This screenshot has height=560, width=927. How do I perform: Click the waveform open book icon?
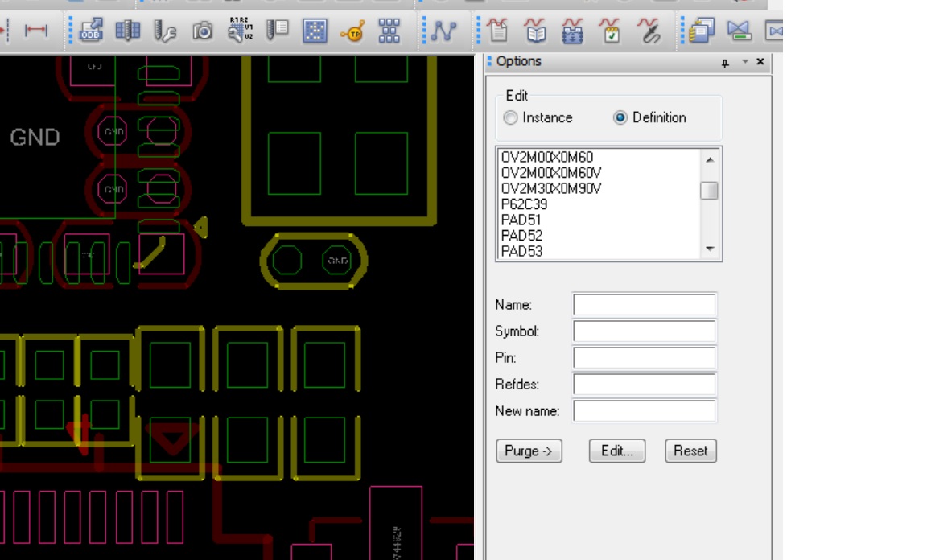tap(535, 30)
